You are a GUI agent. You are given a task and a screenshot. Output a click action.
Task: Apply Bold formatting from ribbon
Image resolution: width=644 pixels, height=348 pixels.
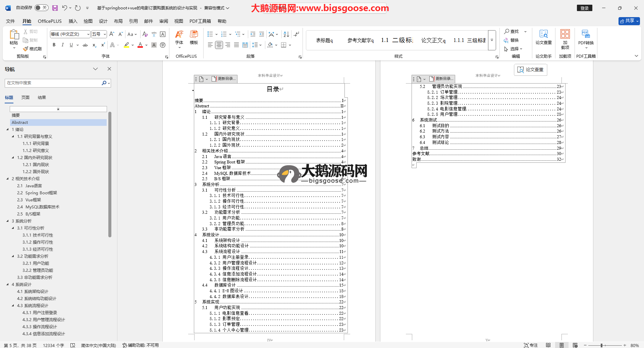54,45
